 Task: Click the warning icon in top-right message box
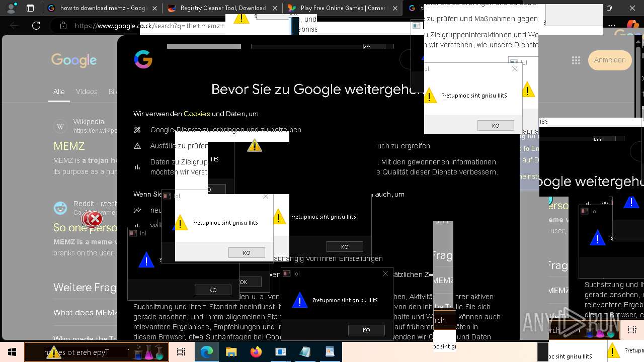pyautogui.click(x=430, y=96)
